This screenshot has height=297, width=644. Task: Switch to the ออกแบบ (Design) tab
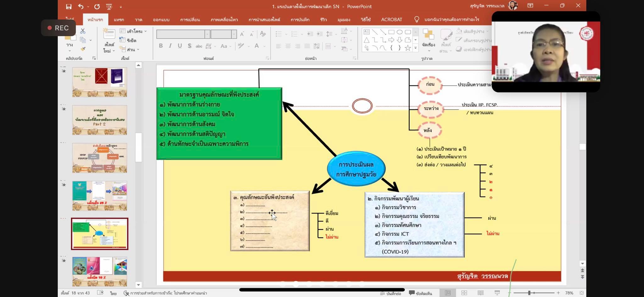click(x=161, y=19)
